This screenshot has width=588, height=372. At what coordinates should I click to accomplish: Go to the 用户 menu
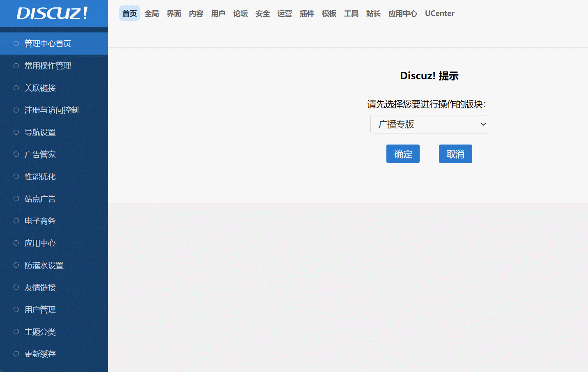click(x=218, y=14)
